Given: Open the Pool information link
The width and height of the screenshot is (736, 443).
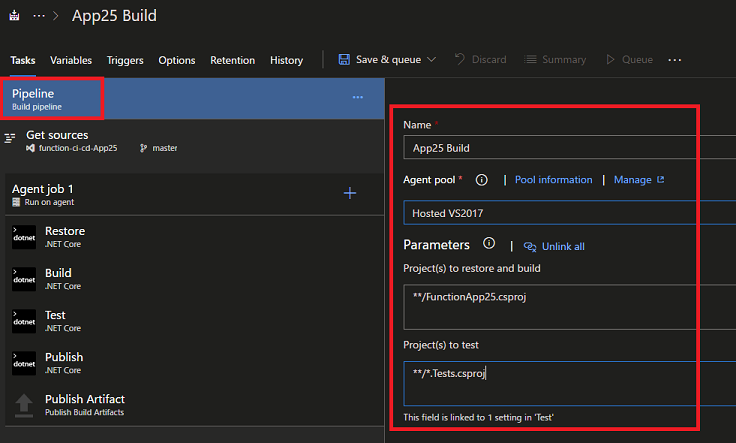Looking at the screenshot, I should (x=553, y=180).
